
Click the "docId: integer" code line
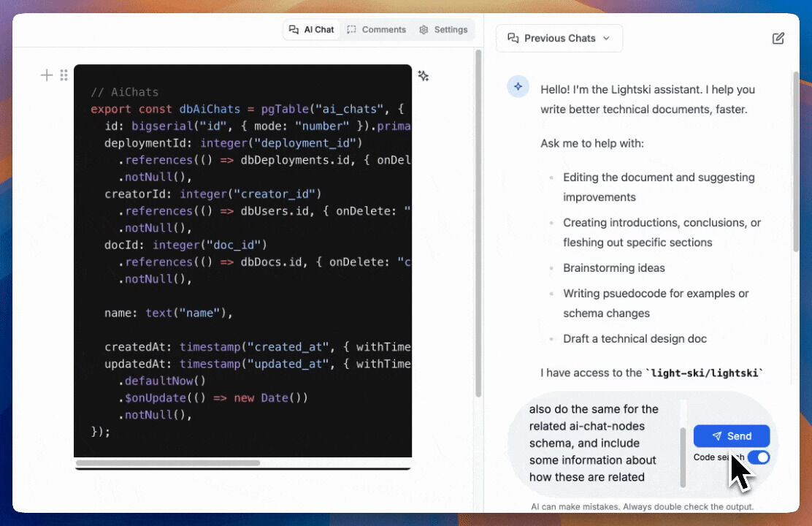point(185,245)
